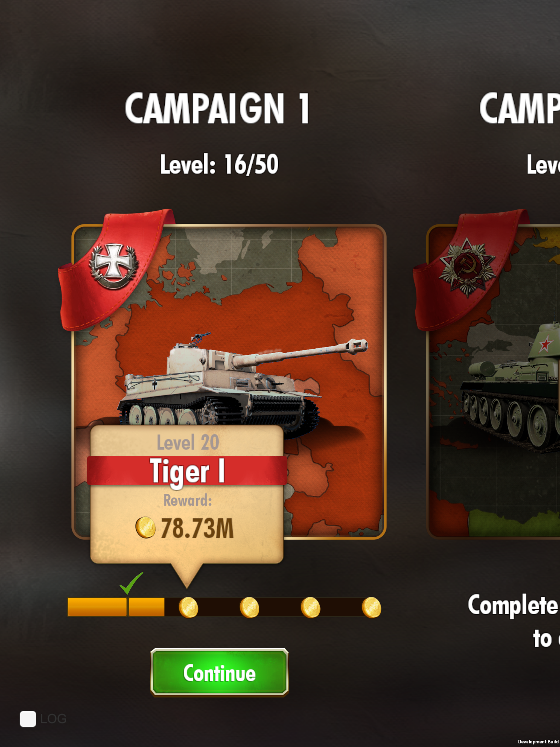Click the green checkmark above progress bar

point(132,583)
